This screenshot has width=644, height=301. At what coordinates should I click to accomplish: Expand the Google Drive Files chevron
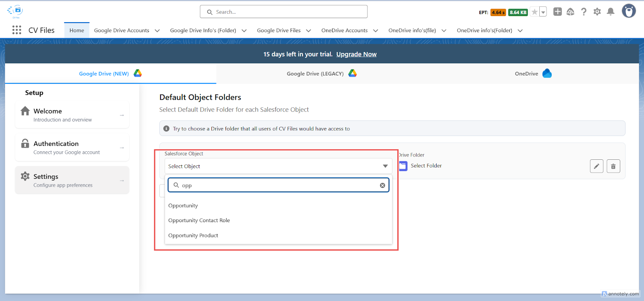pyautogui.click(x=309, y=31)
